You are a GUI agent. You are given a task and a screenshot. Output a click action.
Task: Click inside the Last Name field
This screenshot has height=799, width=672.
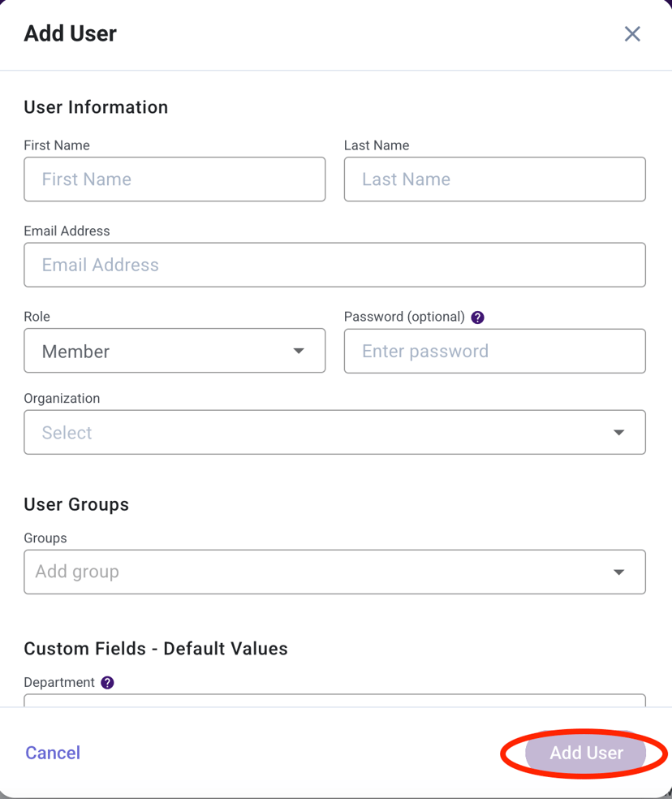pyautogui.click(x=494, y=179)
